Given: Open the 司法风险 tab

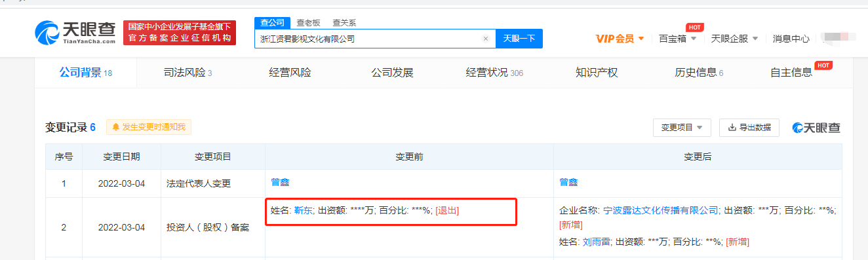Looking at the screenshot, I should [x=187, y=73].
